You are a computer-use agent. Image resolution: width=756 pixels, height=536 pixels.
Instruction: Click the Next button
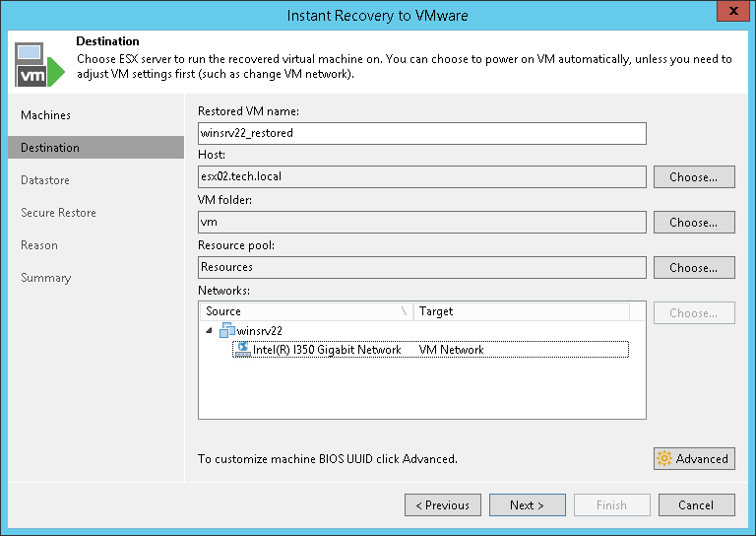527,505
